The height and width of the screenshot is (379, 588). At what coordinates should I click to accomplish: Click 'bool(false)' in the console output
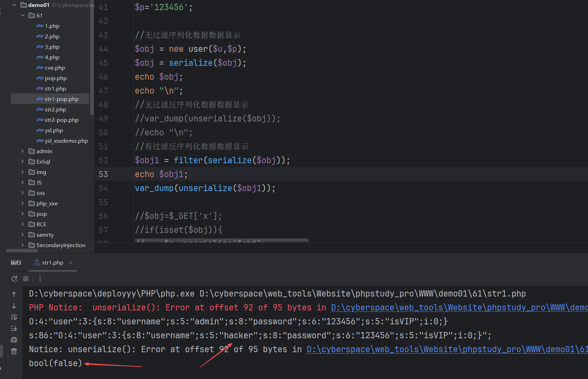[55, 363]
